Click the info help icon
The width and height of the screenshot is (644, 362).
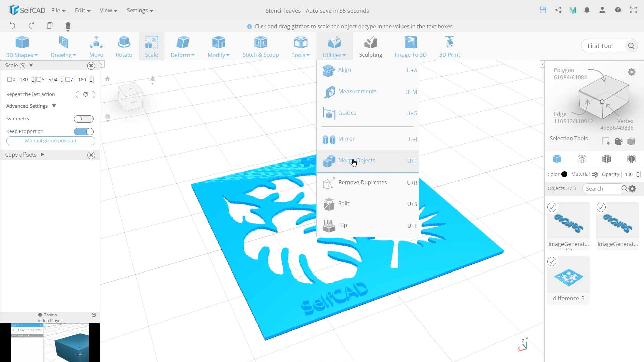pos(618,10)
